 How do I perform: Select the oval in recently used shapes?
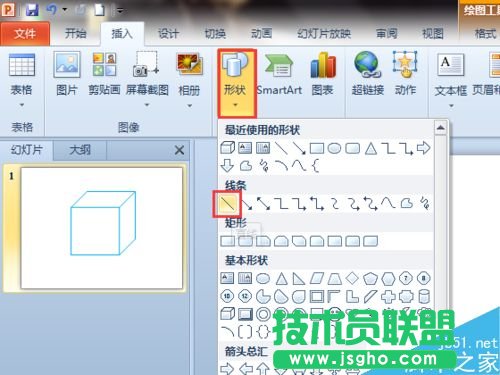click(334, 148)
